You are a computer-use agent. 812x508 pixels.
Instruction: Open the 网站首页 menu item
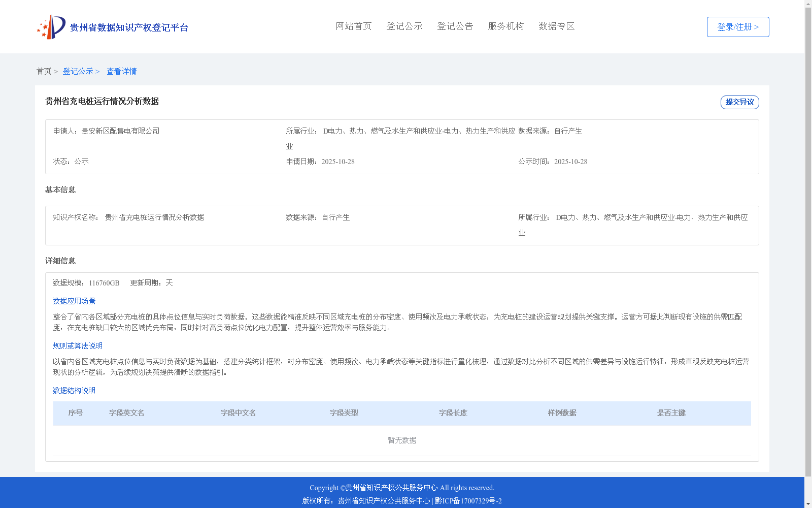point(353,26)
